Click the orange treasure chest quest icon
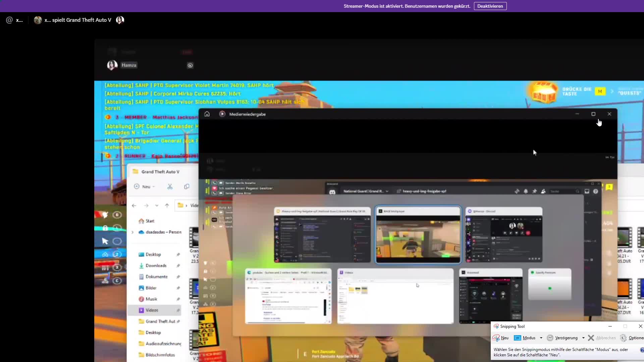This screenshot has height=362, width=644. click(x=543, y=92)
